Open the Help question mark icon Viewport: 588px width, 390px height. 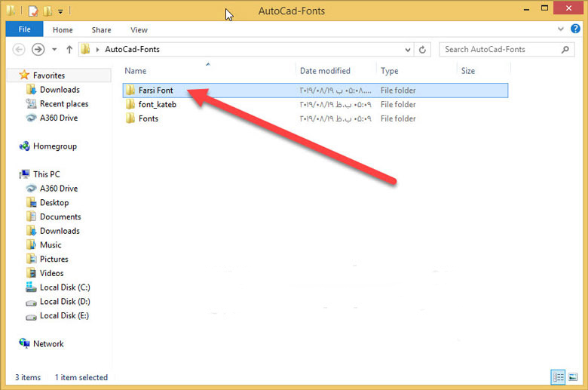[575, 29]
